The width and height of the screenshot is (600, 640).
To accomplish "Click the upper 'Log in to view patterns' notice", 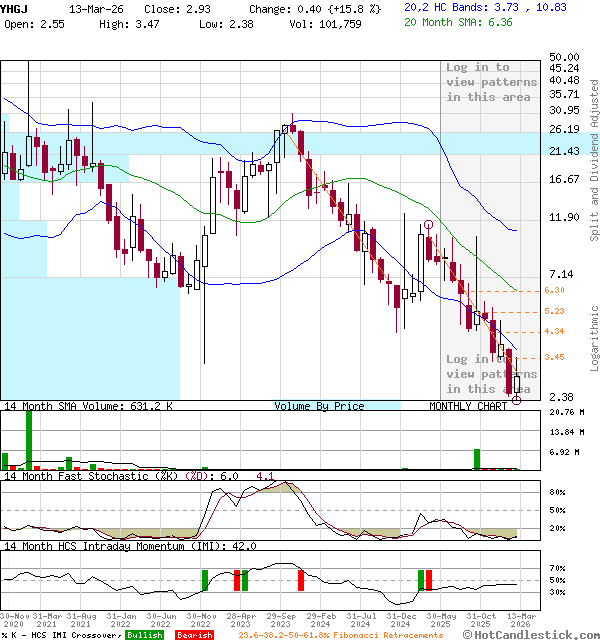I will pos(491,82).
